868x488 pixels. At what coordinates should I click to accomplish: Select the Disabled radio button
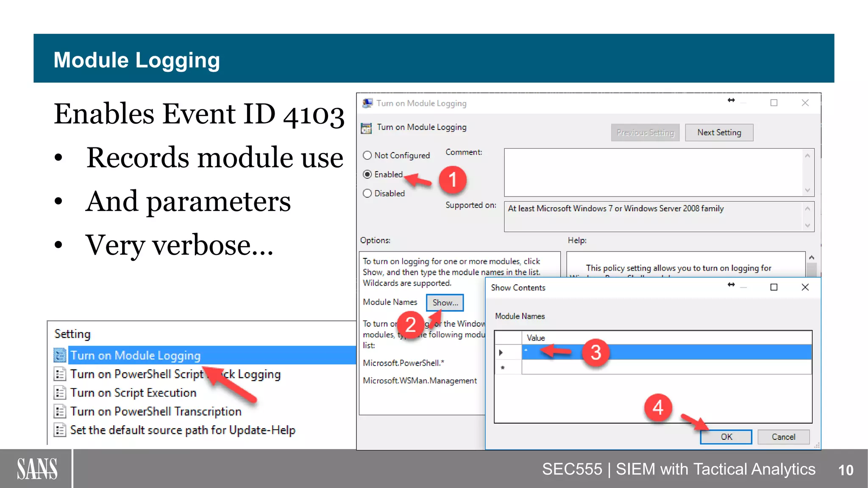point(367,194)
